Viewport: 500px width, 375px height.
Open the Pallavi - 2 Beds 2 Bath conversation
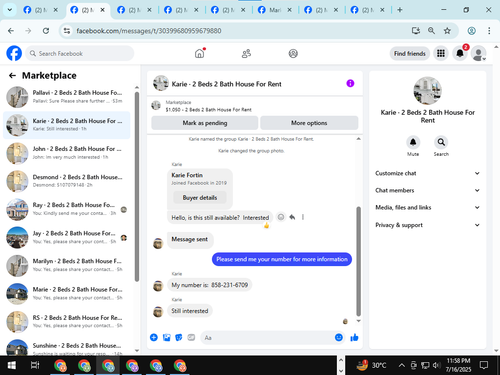[68, 97]
